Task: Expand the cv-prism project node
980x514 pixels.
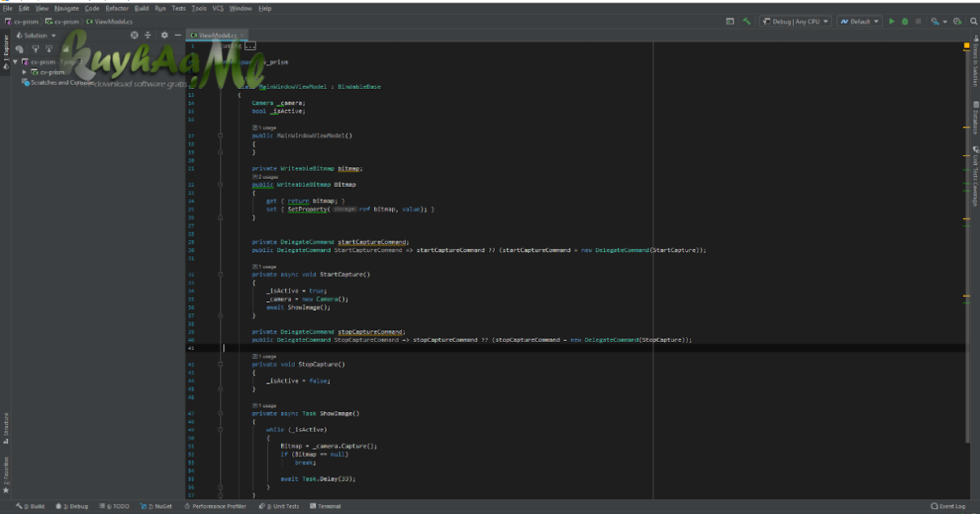Action: coord(24,72)
